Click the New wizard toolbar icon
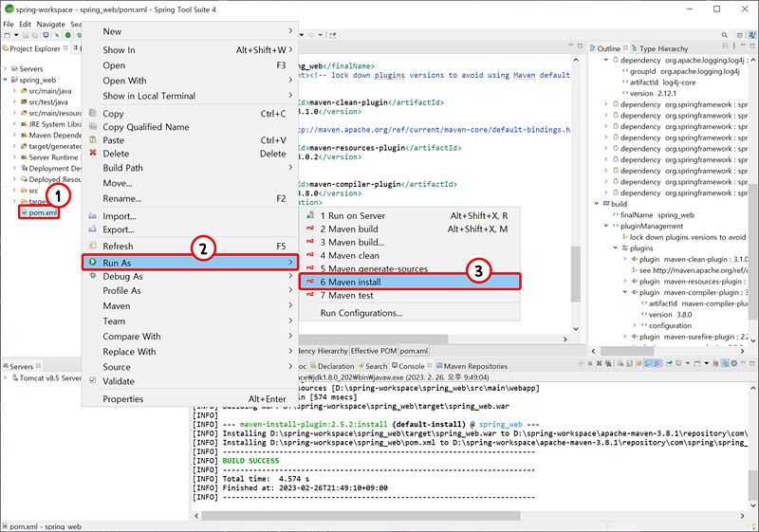The height and width of the screenshot is (532, 759). click(x=7, y=35)
